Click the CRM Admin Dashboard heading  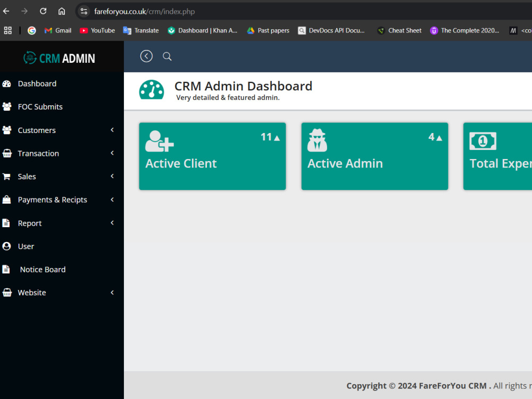pos(243,86)
